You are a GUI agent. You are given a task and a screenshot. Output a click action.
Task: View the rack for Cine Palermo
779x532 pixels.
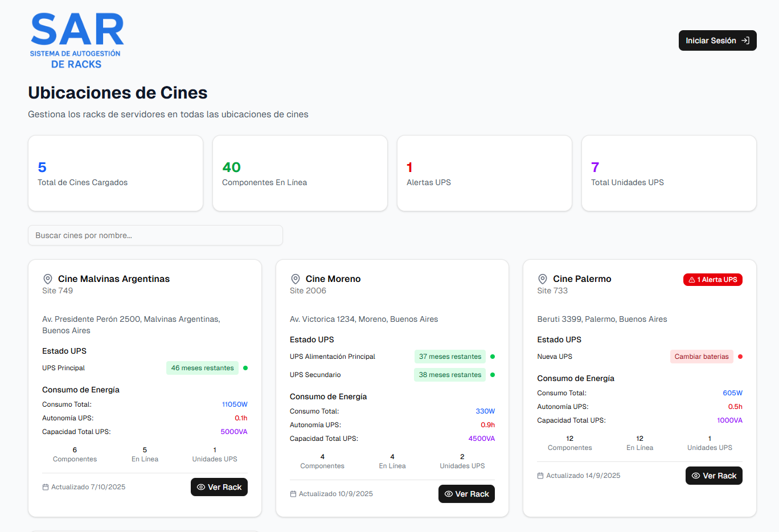[714, 476]
